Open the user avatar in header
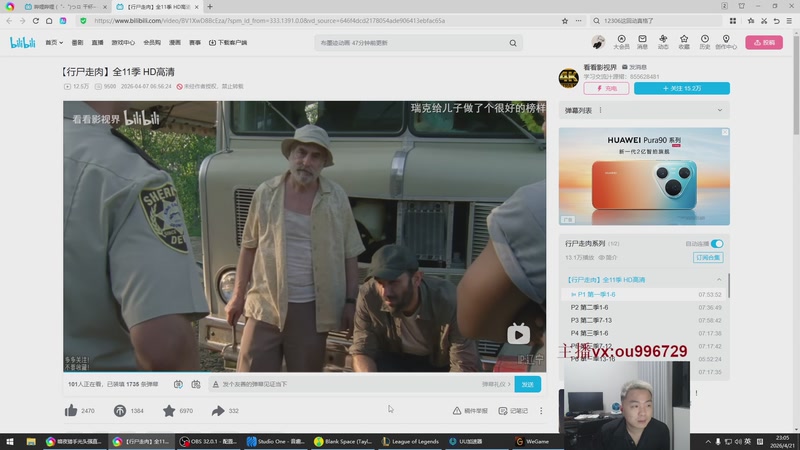Screen dimensions: 800x450 click(x=598, y=42)
